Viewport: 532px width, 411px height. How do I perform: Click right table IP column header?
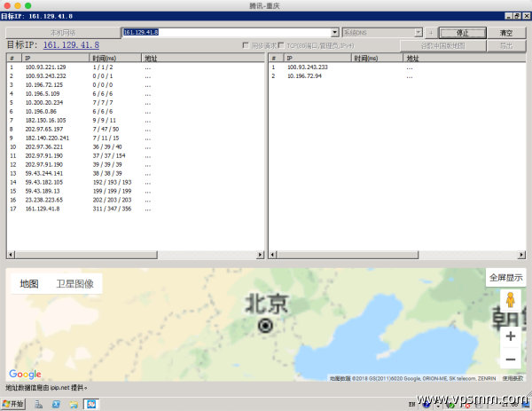pos(317,58)
